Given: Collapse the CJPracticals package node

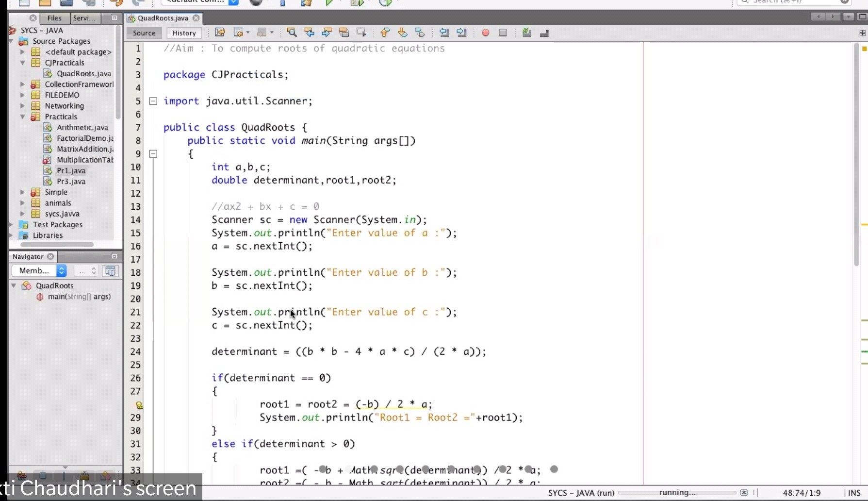Looking at the screenshot, I should click(23, 63).
